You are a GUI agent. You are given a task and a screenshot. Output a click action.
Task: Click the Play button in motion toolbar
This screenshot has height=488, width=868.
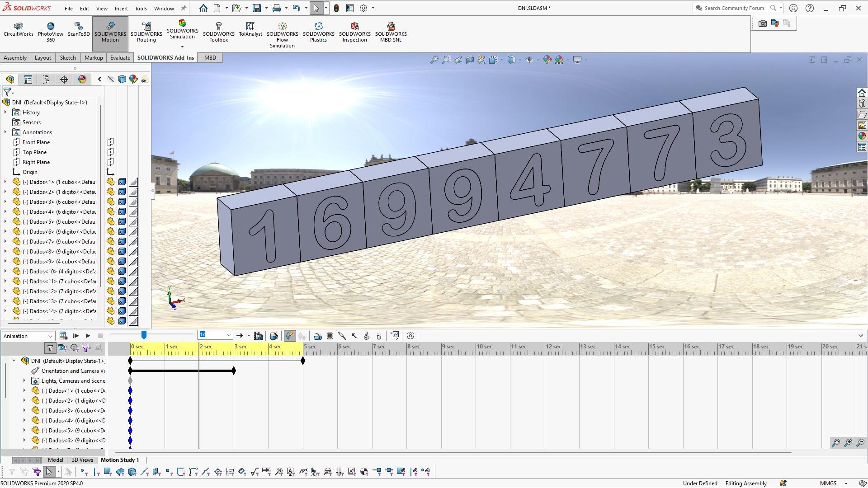[x=88, y=336]
